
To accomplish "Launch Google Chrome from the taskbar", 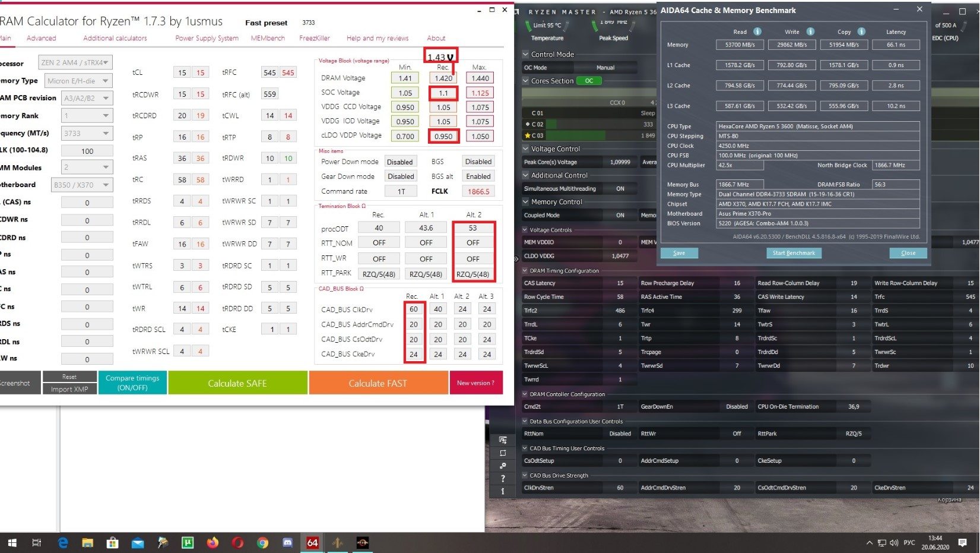I will click(x=262, y=542).
